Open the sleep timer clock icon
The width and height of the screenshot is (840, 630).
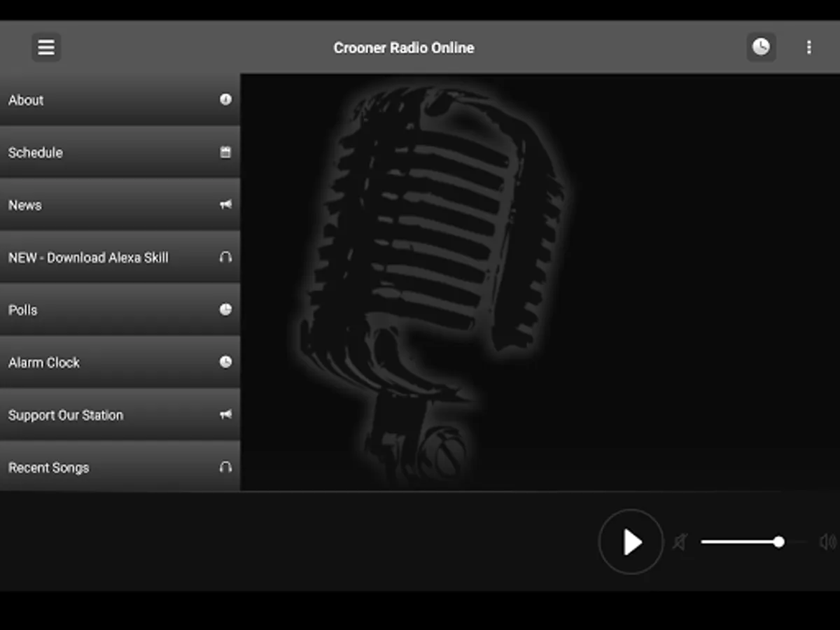coord(761,48)
